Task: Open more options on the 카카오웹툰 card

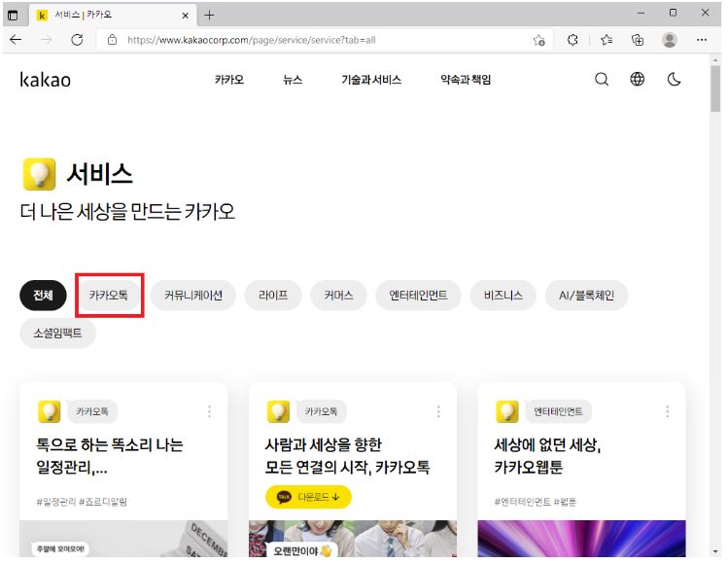Action: pos(667,411)
